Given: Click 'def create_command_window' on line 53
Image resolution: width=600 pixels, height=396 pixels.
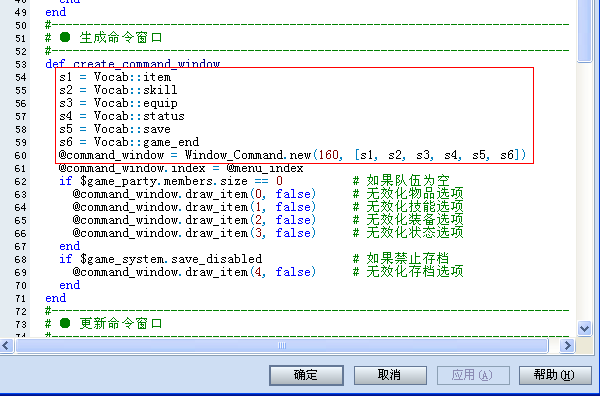Looking at the screenshot, I should point(132,64).
